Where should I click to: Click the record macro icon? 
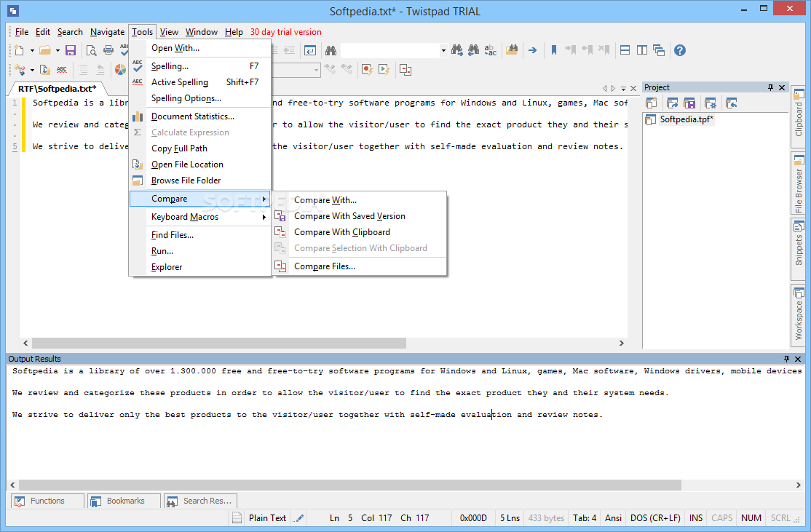pyautogui.click(x=367, y=69)
